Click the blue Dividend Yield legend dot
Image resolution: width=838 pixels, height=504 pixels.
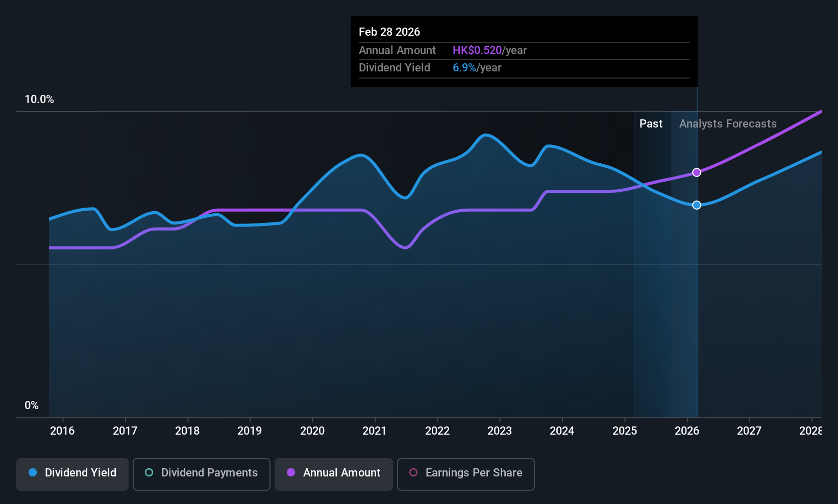coord(33,473)
